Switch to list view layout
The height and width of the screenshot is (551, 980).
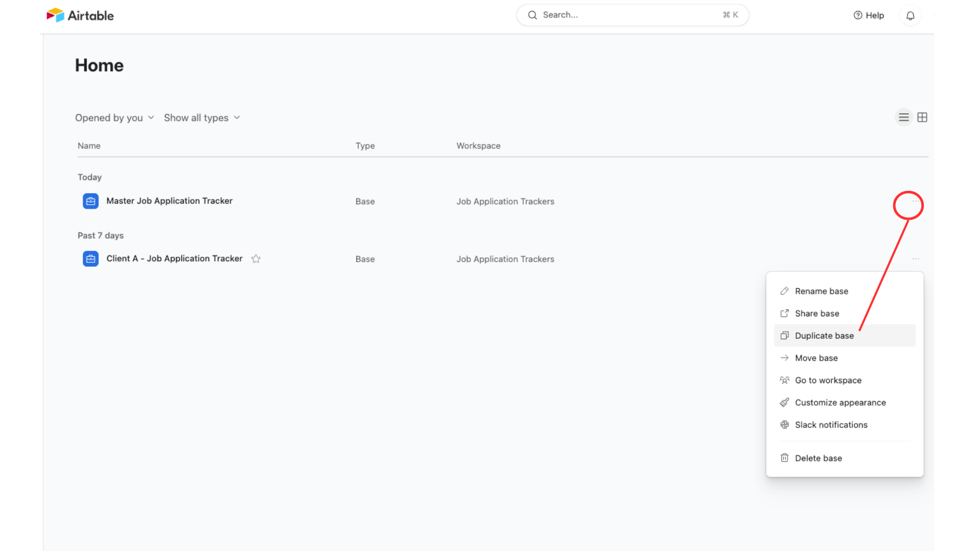click(903, 117)
